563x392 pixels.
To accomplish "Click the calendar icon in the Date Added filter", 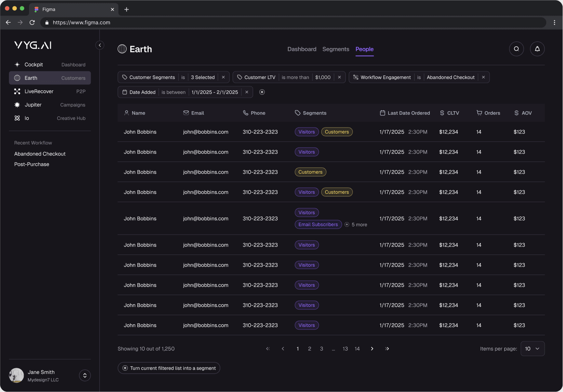I will point(124,92).
